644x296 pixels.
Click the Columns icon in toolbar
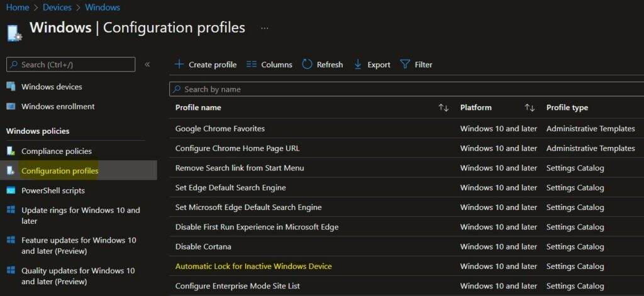click(252, 65)
